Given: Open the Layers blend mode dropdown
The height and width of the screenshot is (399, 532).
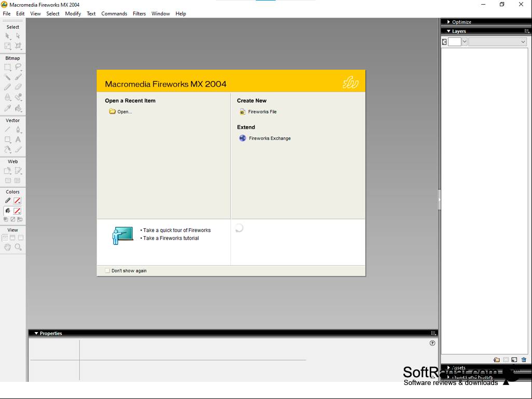Looking at the screenshot, I should click(x=498, y=42).
